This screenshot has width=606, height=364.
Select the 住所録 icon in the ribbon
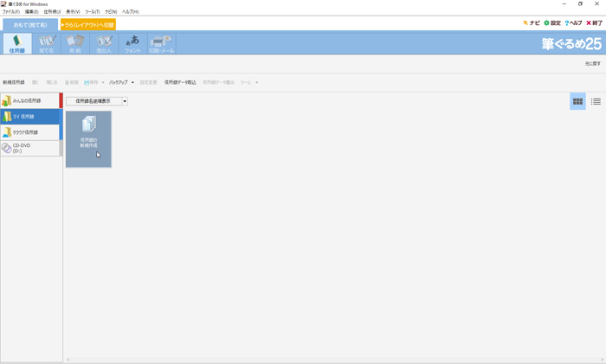(17, 43)
